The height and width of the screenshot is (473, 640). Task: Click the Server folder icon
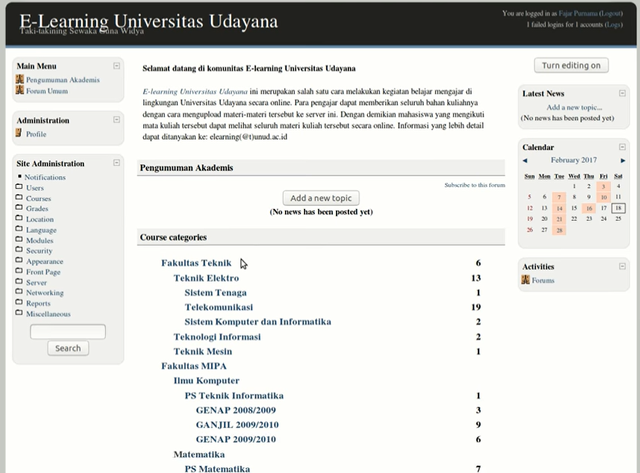(19, 282)
